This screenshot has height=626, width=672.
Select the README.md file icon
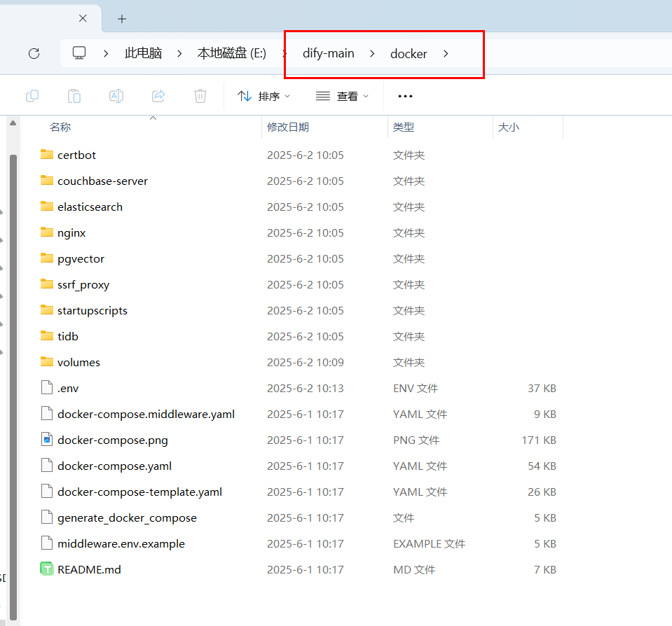point(47,569)
